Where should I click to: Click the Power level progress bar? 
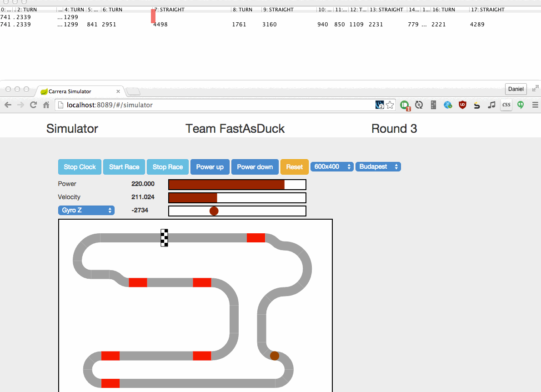(237, 185)
